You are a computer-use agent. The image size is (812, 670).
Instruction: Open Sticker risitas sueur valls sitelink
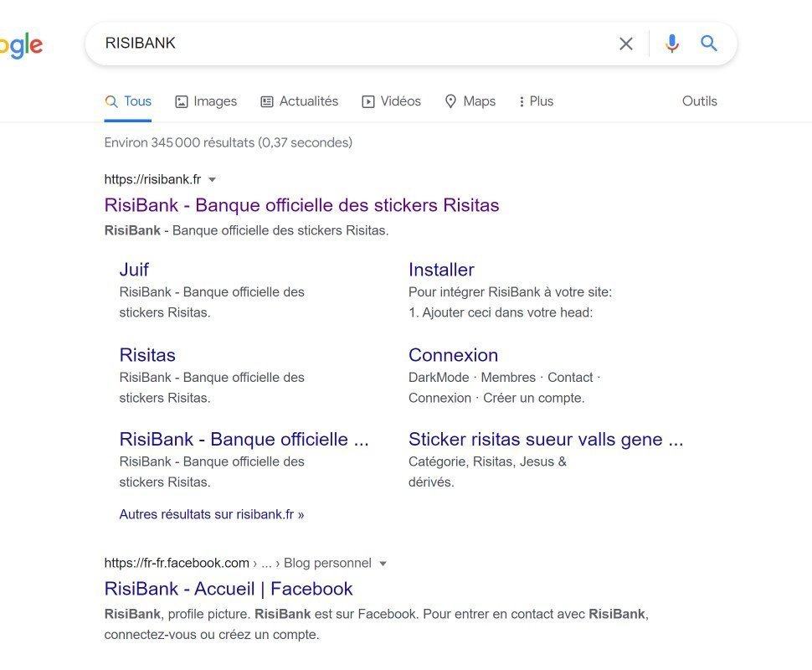[546, 440]
